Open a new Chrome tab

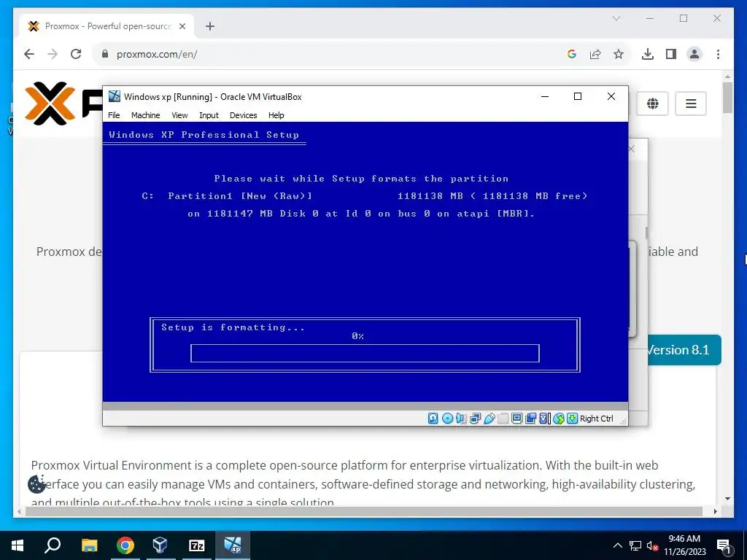click(x=210, y=26)
